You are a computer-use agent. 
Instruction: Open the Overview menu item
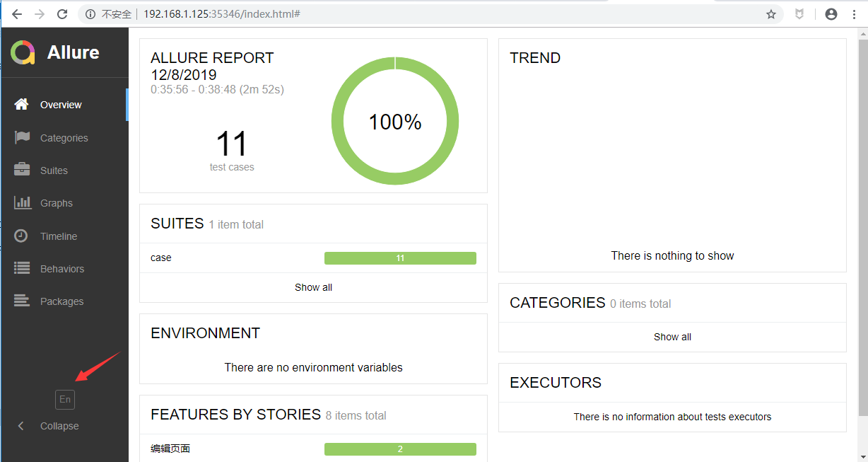point(64,105)
